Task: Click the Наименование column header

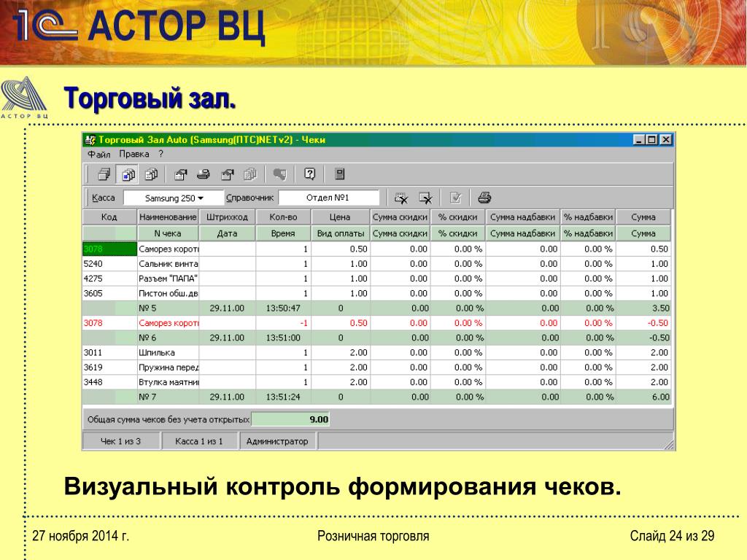Action: [x=168, y=217]
